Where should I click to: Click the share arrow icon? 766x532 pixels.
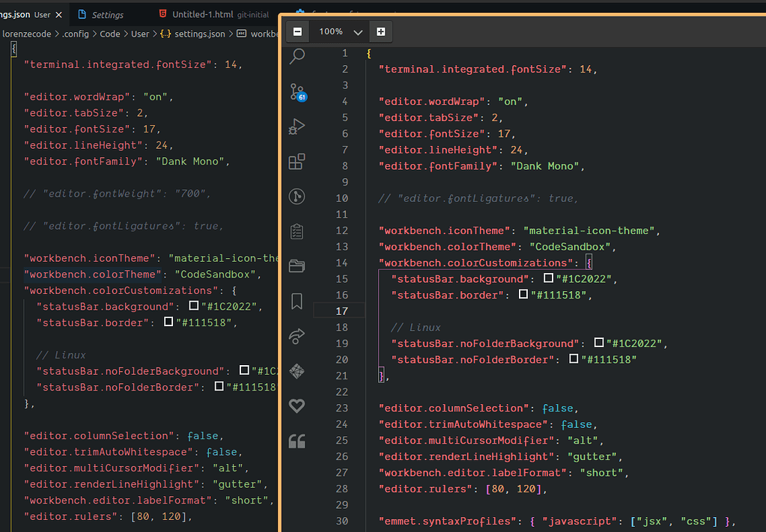[x=297, y=336]
